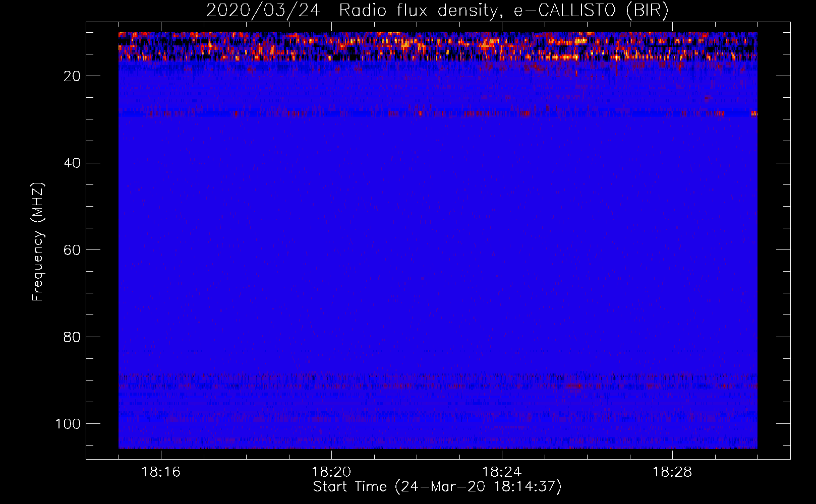Click the black margin left of the spectrogram data

coord(102,242)
